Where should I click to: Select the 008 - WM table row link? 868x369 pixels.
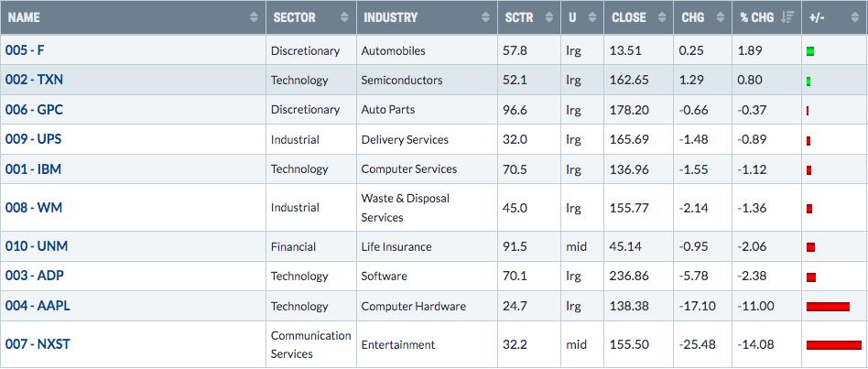click(x=34, y=208)
